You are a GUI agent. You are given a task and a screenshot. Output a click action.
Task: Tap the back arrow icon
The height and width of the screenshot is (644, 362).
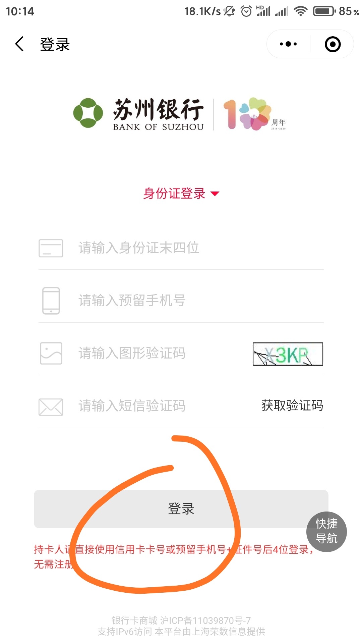point(19,44)
